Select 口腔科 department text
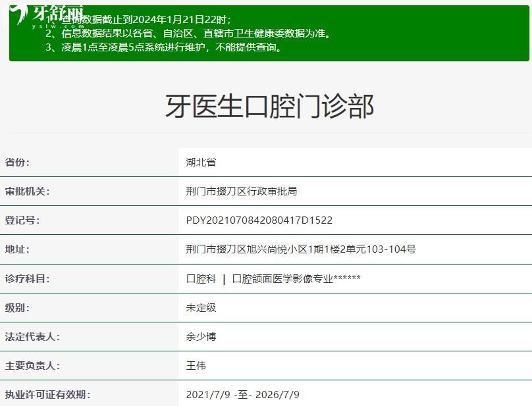Screen dimensions: 532x406 coord(201,279)
